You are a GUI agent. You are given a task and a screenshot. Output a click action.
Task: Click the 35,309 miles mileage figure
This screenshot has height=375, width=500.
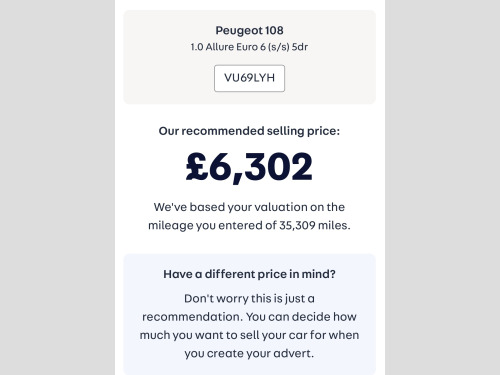314,225
